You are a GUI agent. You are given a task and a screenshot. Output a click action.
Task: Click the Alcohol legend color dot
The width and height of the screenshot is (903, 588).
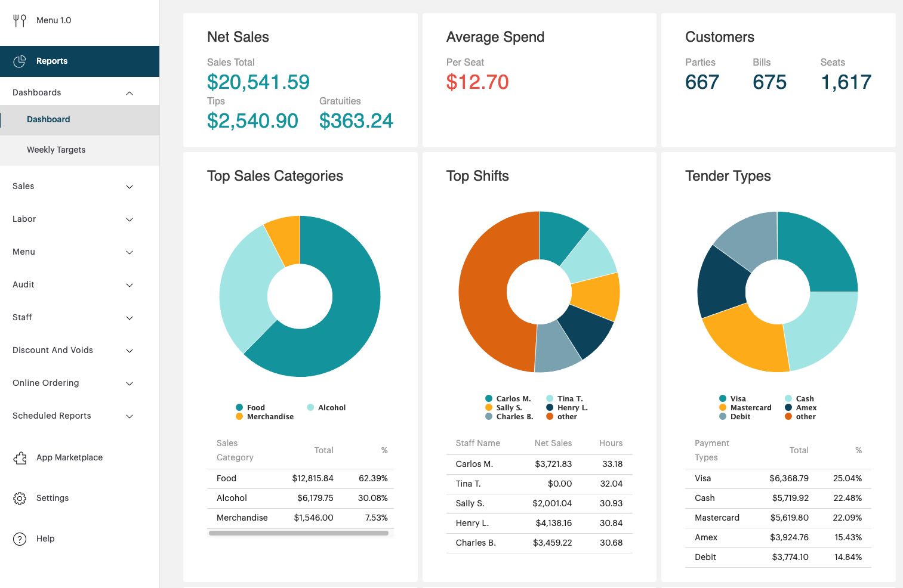click(310, 407)
